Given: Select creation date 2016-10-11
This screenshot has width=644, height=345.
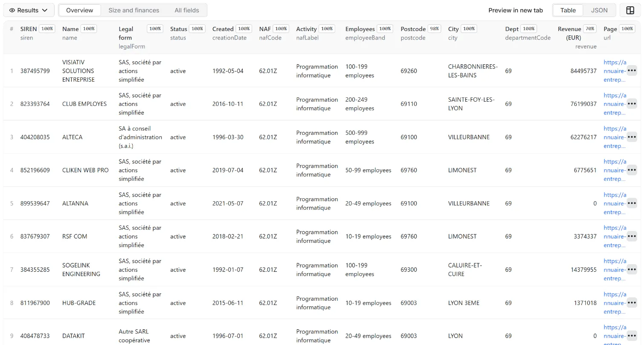Looking at the screenshot, I should tap(228, 104).
